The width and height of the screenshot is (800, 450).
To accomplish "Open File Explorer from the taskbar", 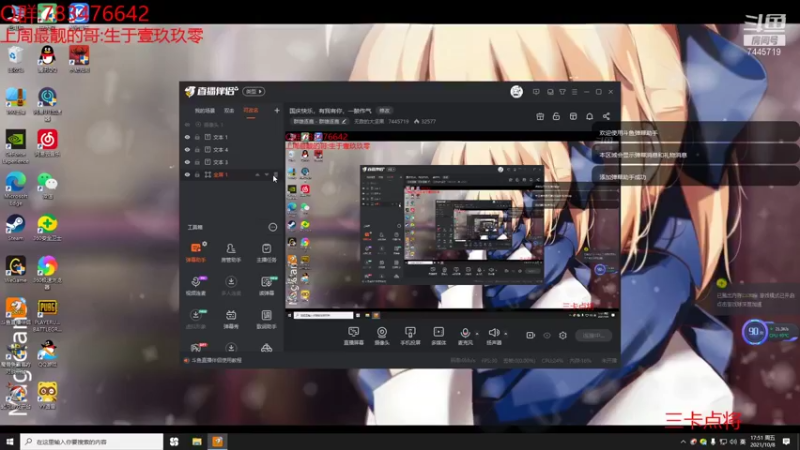I will [197, 441].
